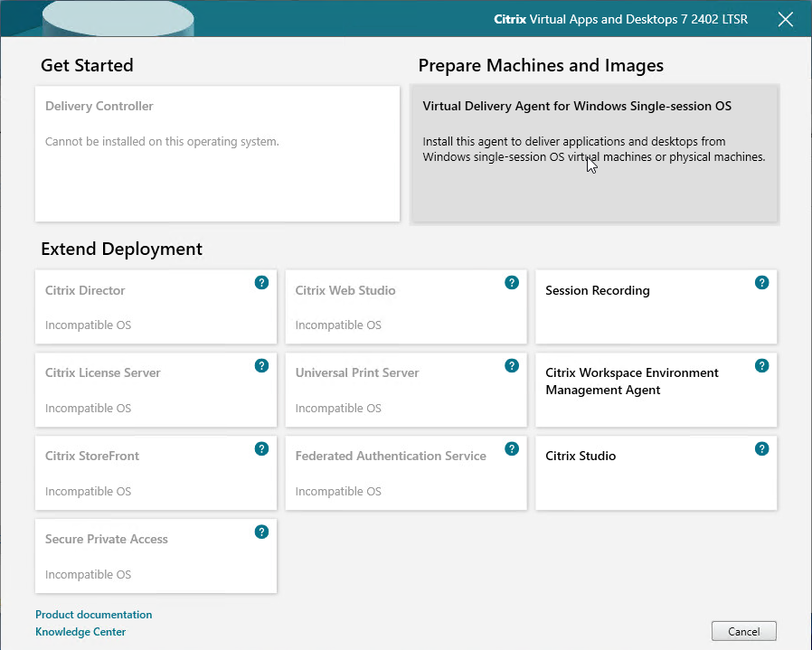This screenshot has width=812, height=650.
Task: Close the Citrix installer window
Action: pos(786,20)
